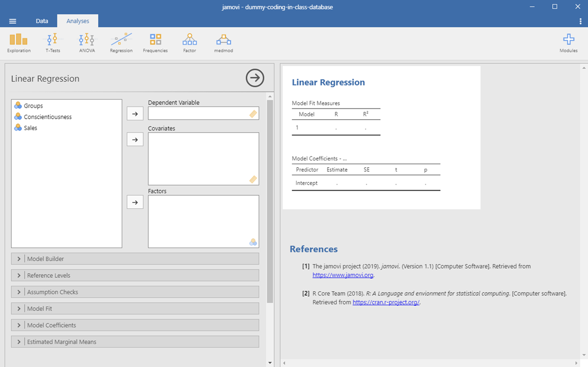The width and height of the screenshot is (588, 367).
Task: Switch to the Data tab
Action: pos(42,21)
